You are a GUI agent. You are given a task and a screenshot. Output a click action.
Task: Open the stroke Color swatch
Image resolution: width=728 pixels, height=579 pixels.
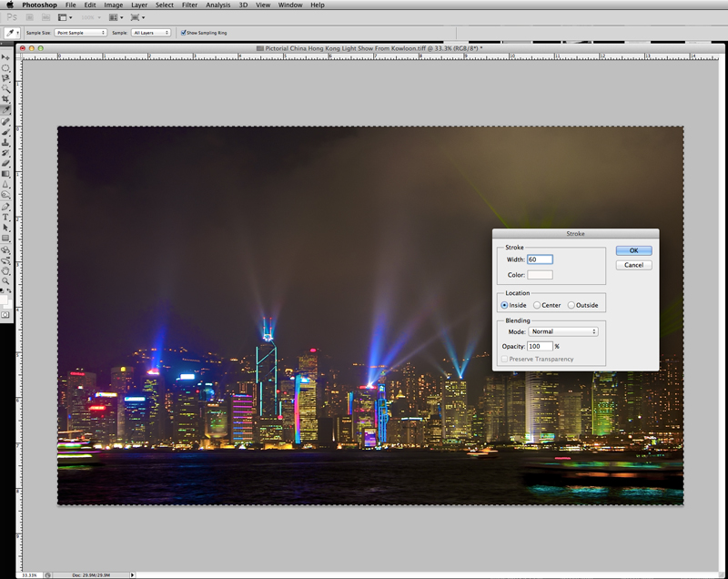coord(540,274)
